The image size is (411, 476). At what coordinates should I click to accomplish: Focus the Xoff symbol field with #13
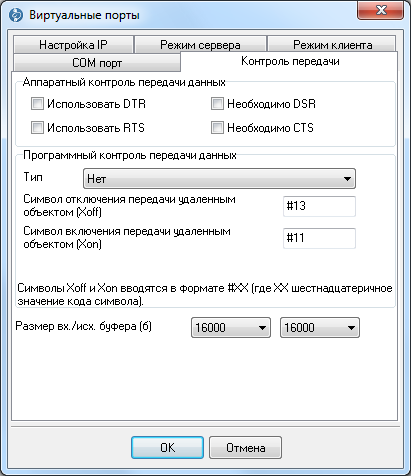point(319,206)
